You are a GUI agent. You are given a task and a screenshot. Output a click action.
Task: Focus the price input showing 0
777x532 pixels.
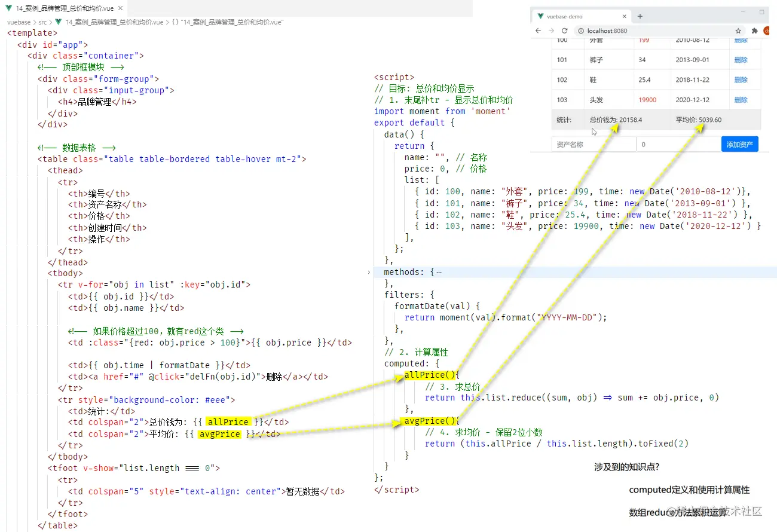678,144
